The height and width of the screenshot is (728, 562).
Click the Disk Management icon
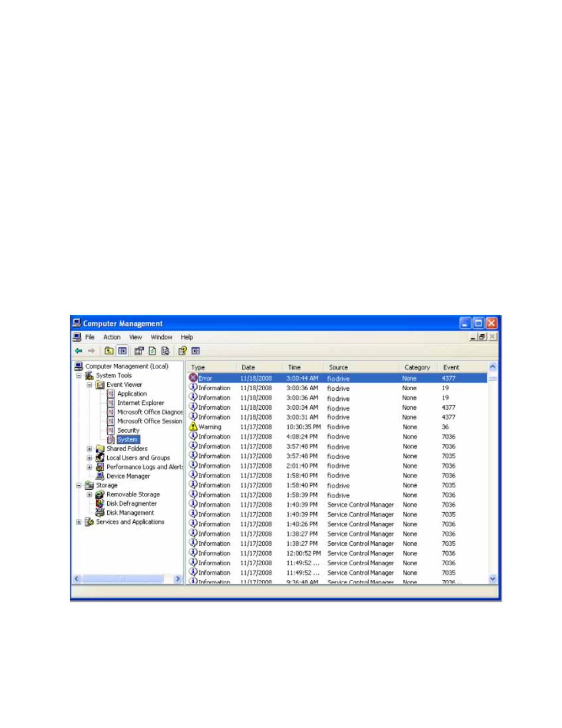[x=100, y=513]
